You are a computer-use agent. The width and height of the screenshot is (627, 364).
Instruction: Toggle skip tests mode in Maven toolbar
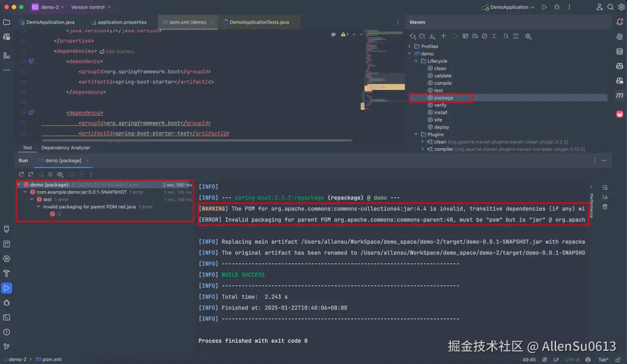(x=484, y=36)
